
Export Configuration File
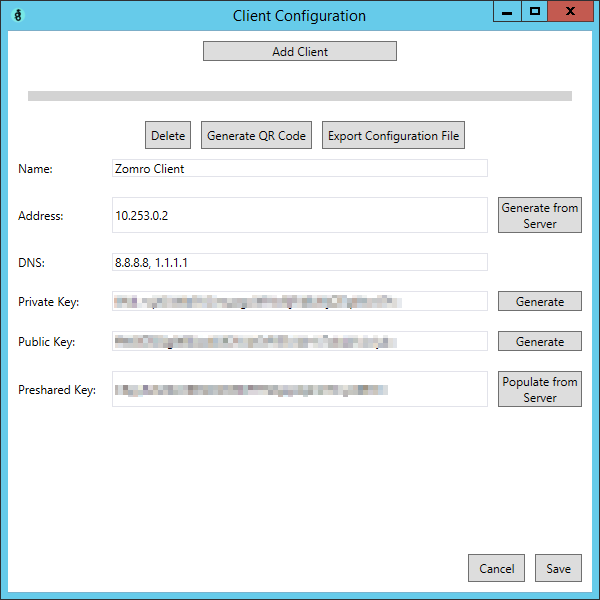coord(393,135)
